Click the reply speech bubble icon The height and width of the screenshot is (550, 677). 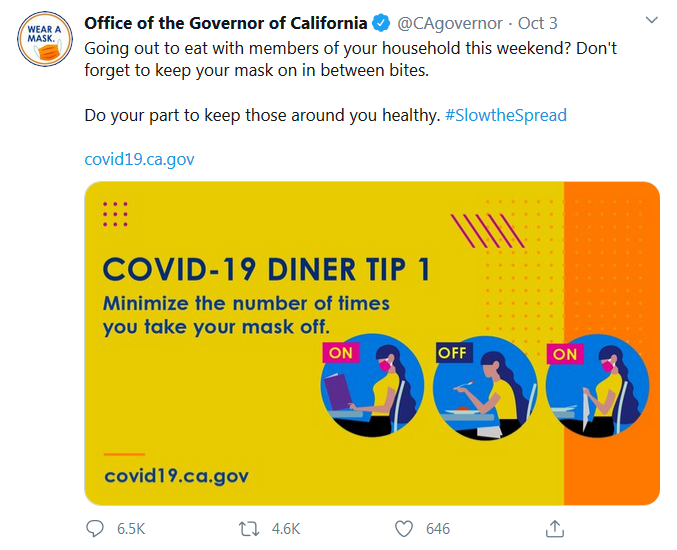(95, 528)
